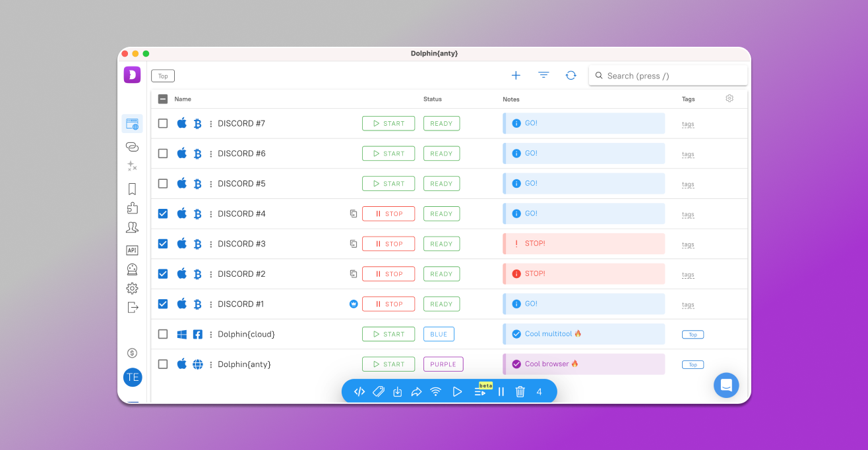Check the DISCORD #7 checkbox
The width and height of the screenshot is (868, 450).
point(163,123)
